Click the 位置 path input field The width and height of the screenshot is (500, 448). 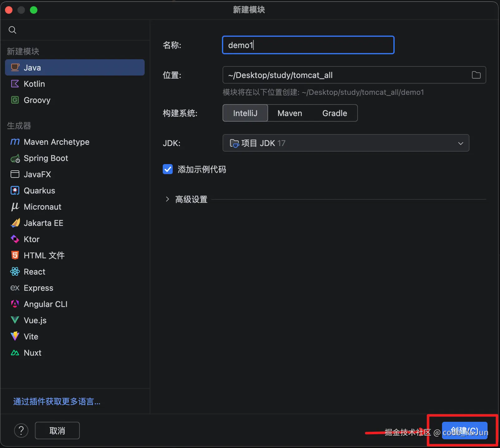click(354, 75)
